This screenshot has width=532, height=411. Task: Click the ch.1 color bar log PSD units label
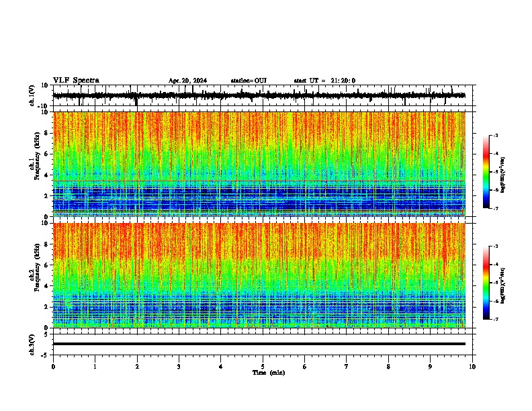tap(502, 175)
